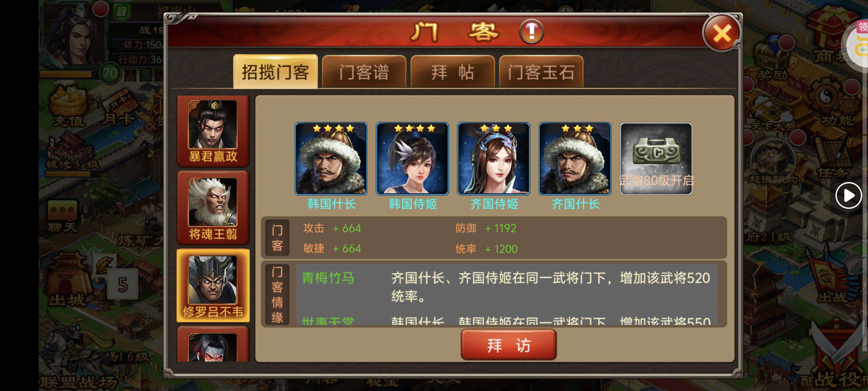Viewport: 868px width, 391px height.
Task: Select the 修罗吕不韦 general portrait
Action: click(213, 285)
